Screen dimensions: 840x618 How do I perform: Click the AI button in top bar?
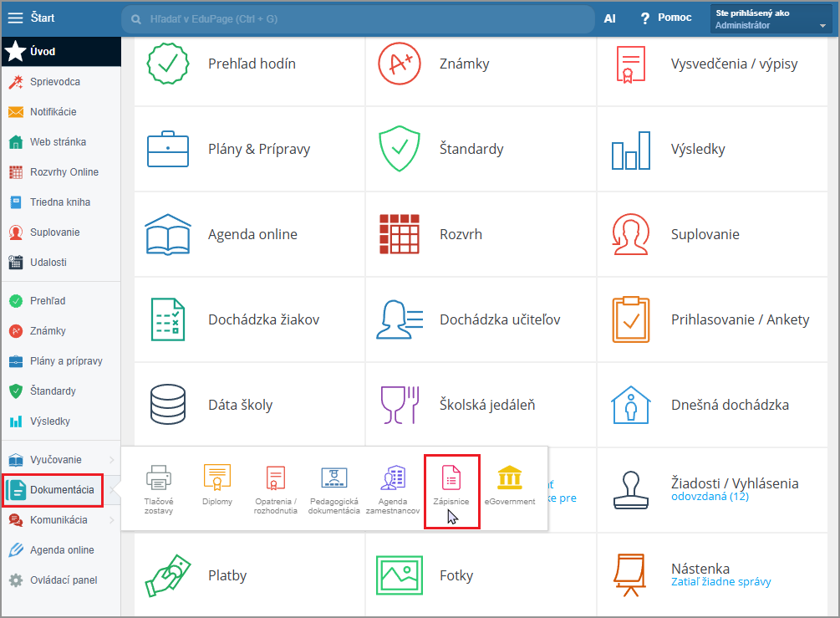(x=610, y=18)
